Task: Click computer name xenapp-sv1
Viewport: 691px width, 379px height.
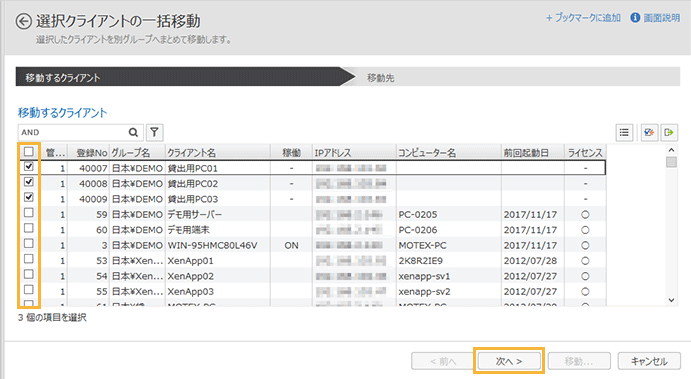Action: 424,276
